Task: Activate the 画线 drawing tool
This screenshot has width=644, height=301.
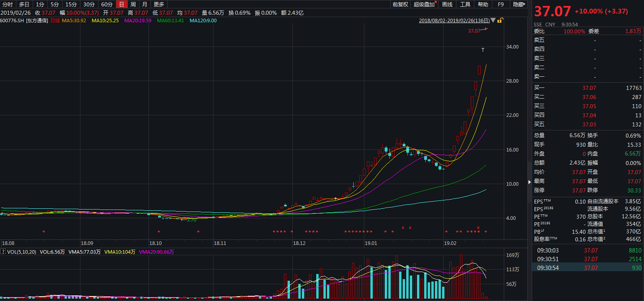Action: click(x=447, y=4)
